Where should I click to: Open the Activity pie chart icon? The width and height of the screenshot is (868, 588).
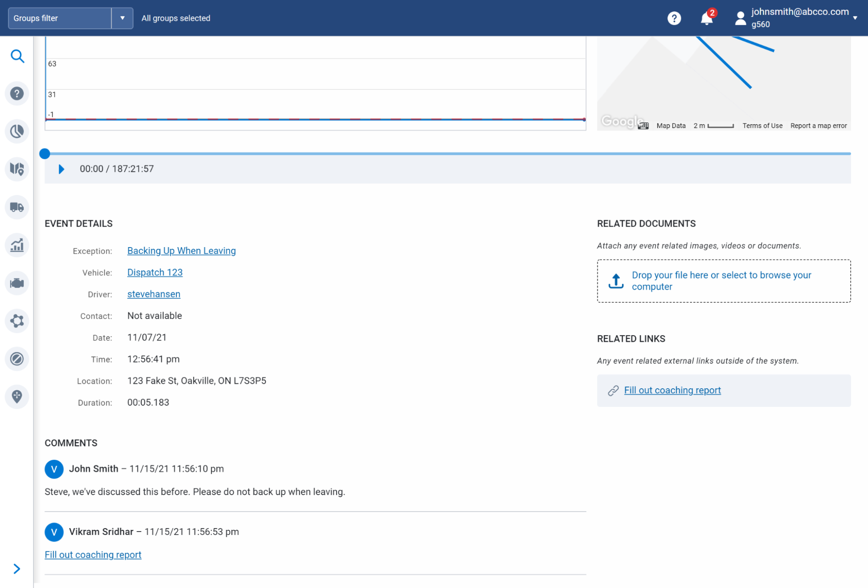tap(17, 131)
